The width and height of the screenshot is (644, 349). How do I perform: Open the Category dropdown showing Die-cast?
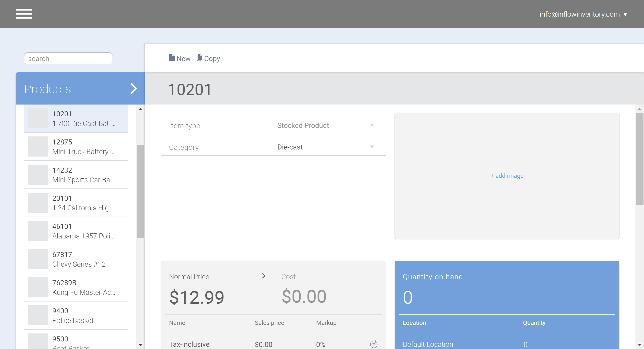[x=325, y=147]
